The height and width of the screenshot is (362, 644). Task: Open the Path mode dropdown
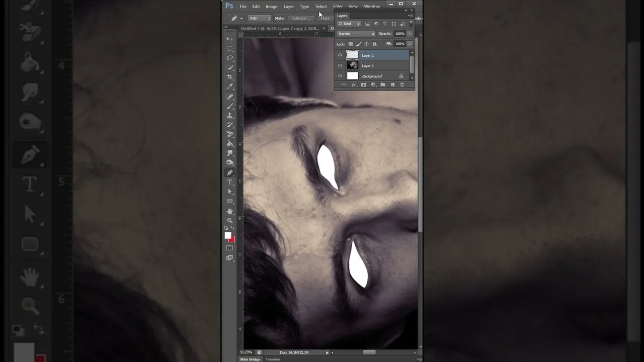point(260,18)
